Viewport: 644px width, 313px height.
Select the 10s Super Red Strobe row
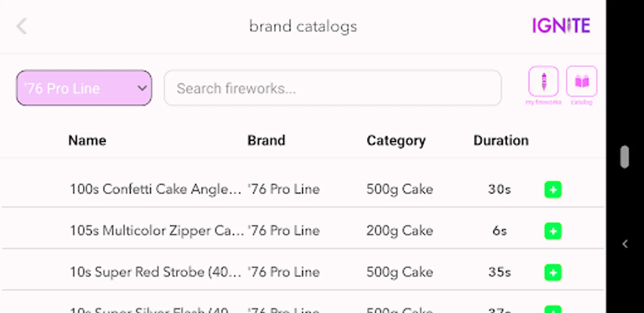tap(155, 272)
